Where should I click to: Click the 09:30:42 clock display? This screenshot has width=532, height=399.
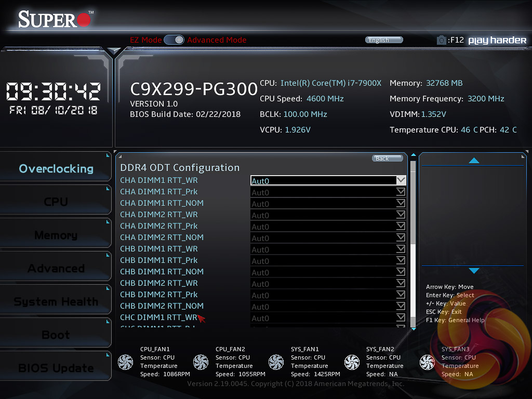coord(54,91)
